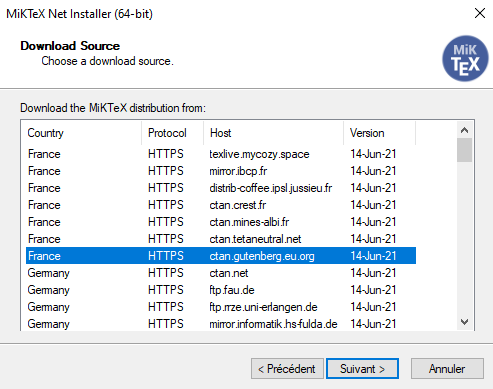Sort the list by the Host column header
Screen dimensions: 493x389
[273, 133]
